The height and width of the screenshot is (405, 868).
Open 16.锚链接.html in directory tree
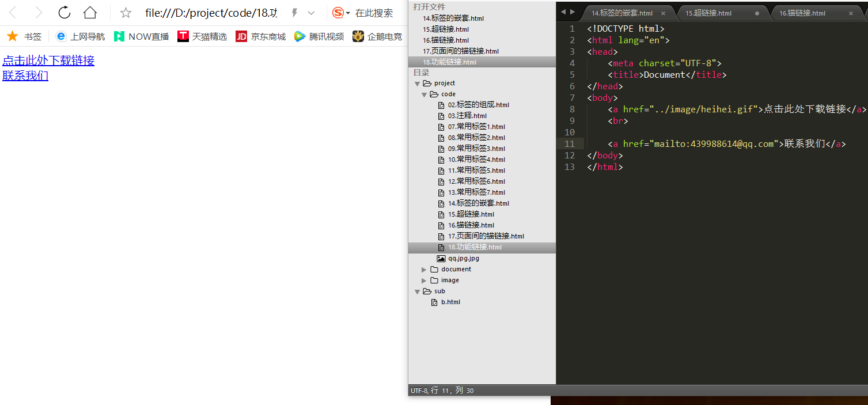click(x=471, y=225)
